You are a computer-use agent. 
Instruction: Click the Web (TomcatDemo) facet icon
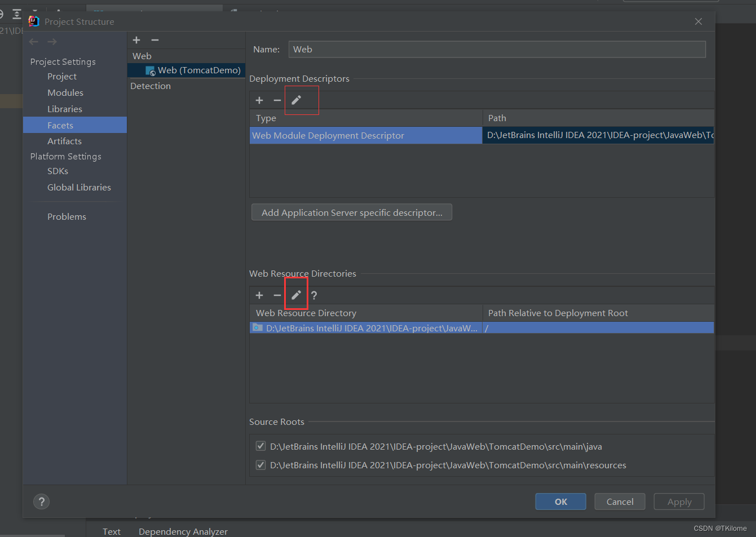151,70
